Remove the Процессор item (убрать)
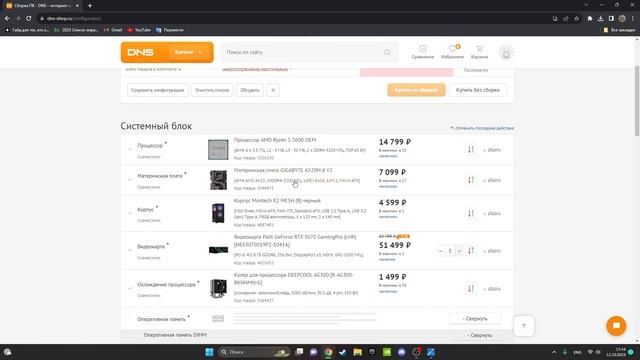 [x=492, y=150]
